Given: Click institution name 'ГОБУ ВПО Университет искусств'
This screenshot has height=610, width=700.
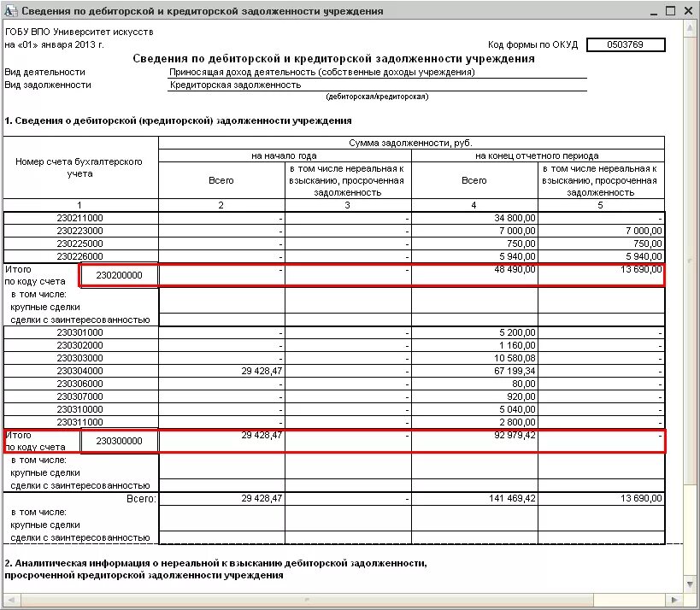Looking at the screenshot, I should click(79, 32).
